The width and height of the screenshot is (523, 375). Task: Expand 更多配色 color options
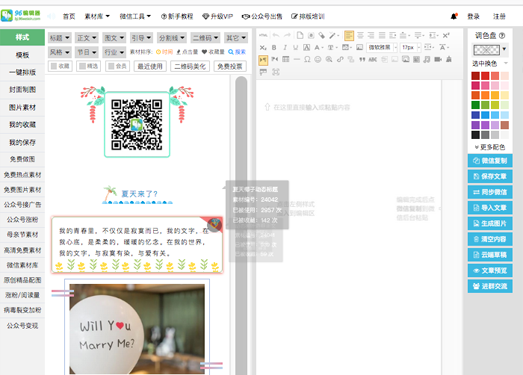tap(490, 147)
